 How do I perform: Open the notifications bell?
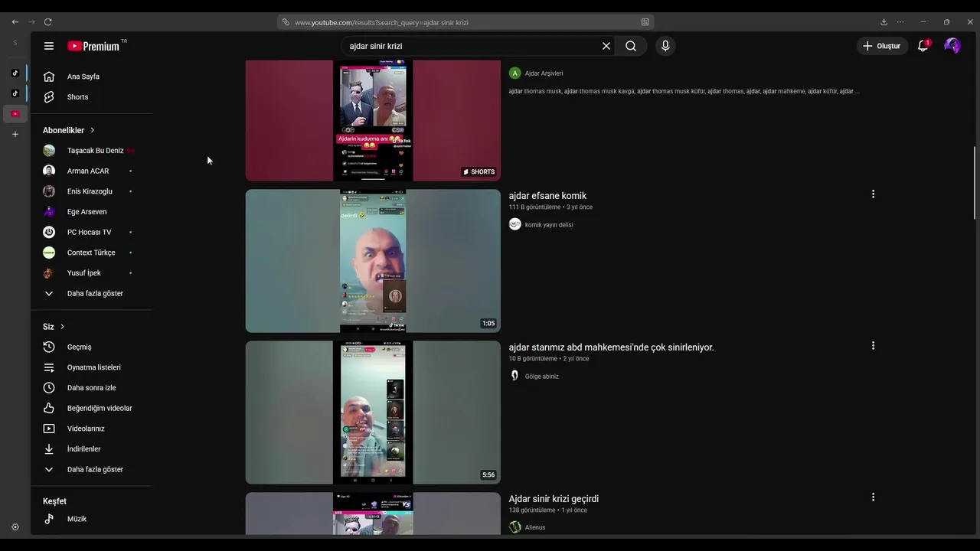click(x=923, y=46)
